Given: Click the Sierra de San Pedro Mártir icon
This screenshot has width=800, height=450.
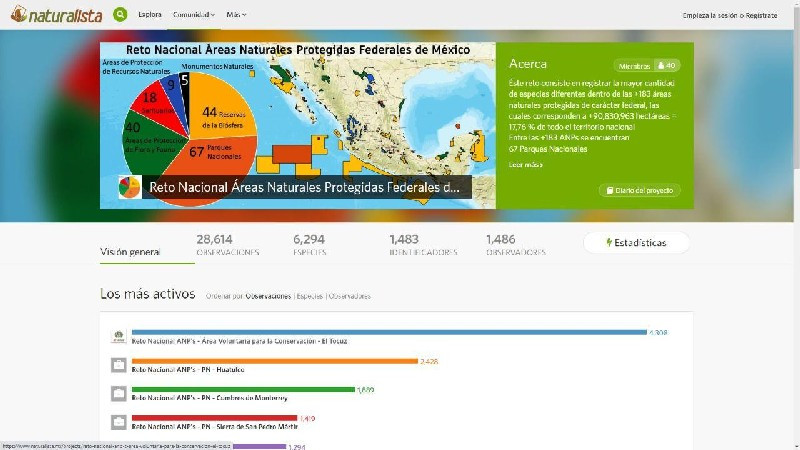Looking at the screenshot, I should [118, 422].
